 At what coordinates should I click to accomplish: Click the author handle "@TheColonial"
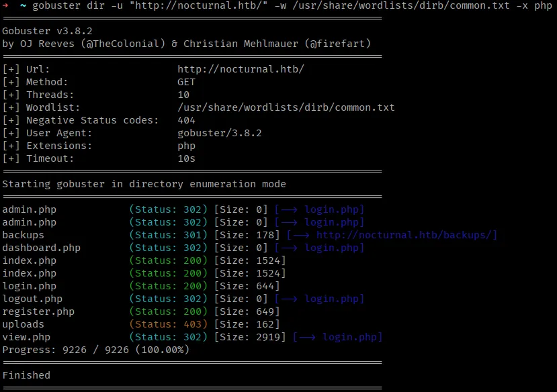(x=123, y=44)
